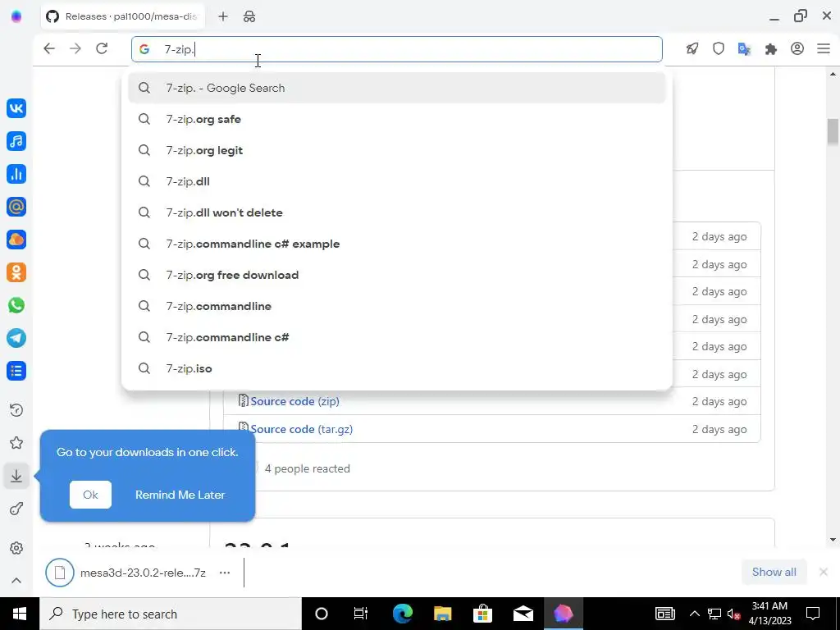840x630 pixels.
Task: Select suggestion "7-zip.dll"
Action: pos(397,181)
